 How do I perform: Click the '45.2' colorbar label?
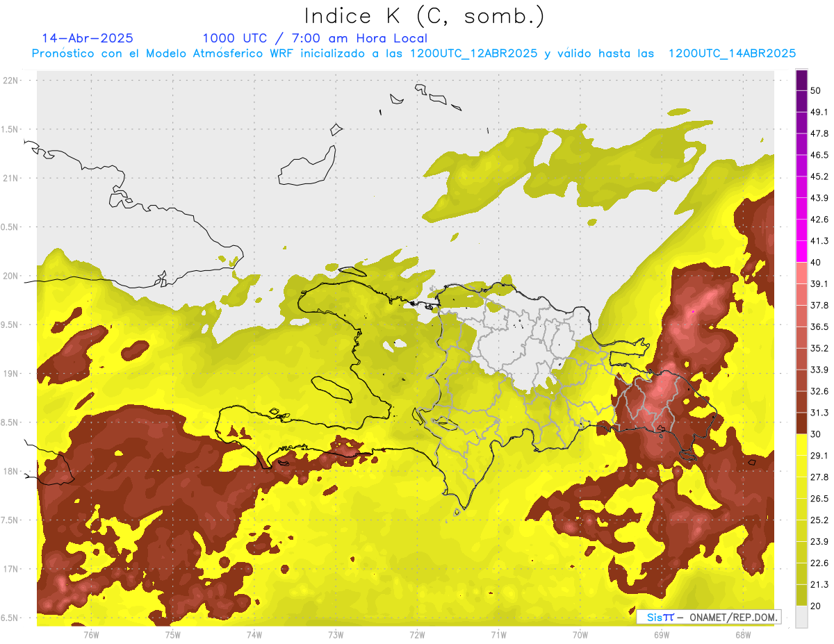pos(819,176)
